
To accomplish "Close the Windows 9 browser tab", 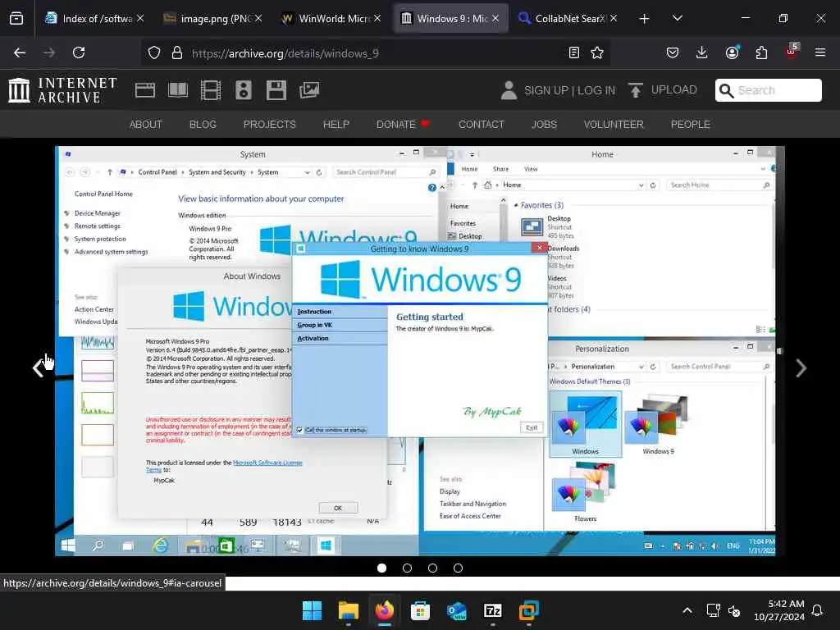I will (x=495, y=19).
